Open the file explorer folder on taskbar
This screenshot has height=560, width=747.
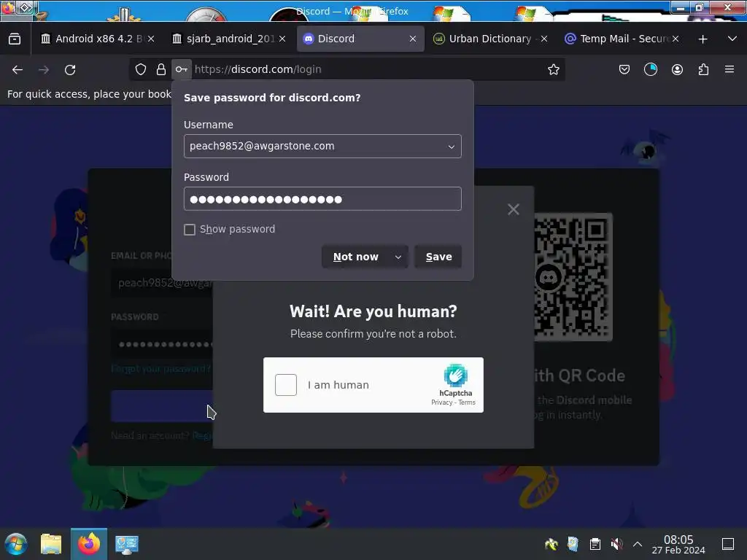click(51, 544)
